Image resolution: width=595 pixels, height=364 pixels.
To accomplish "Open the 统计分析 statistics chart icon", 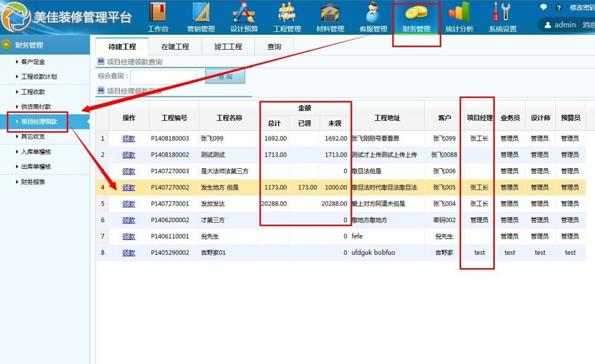I will 459,13.
